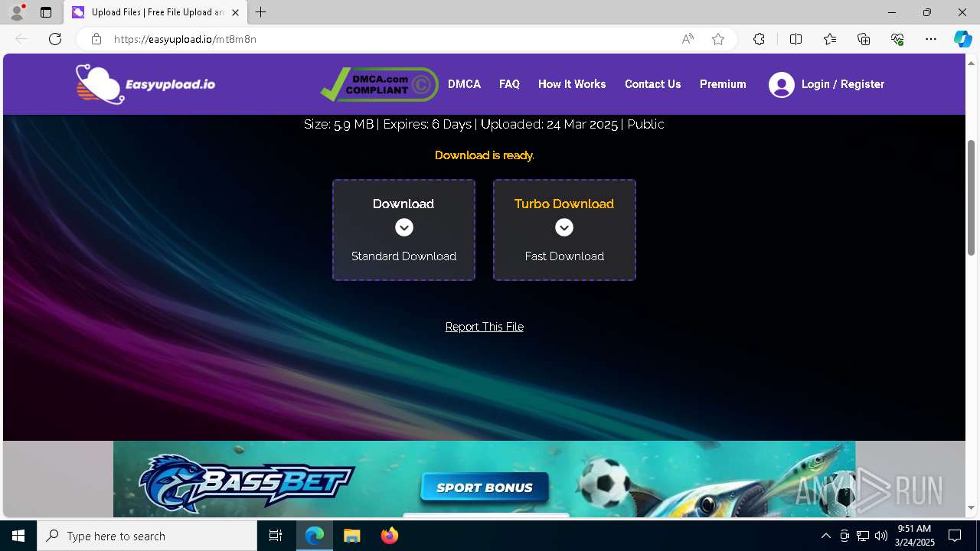The width and height of the screenshot is (980, 551).
Task: Open browser Collections
Action: point(864,39)
